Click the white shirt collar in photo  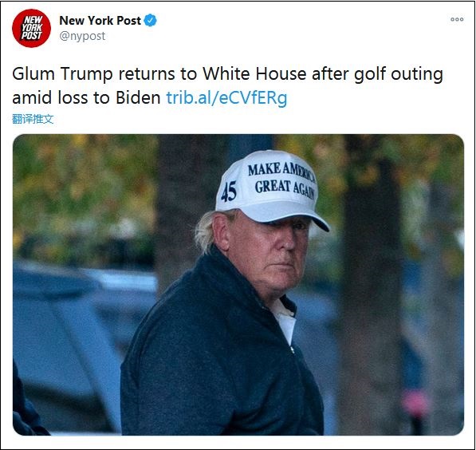point(285,319)
